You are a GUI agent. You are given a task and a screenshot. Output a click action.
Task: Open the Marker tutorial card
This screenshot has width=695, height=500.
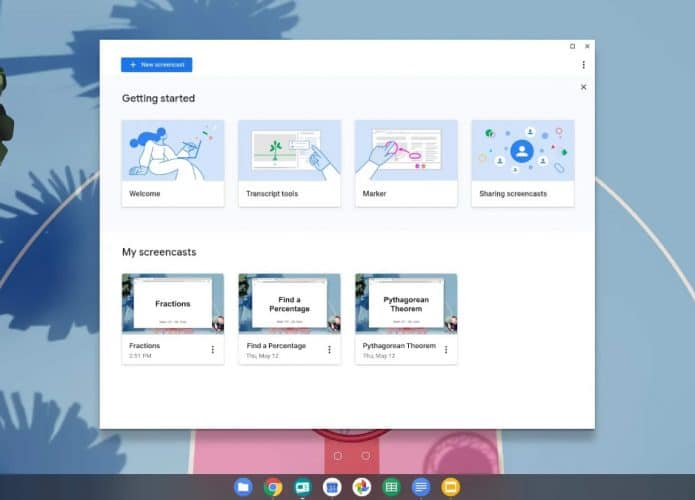tap(406, 163)
